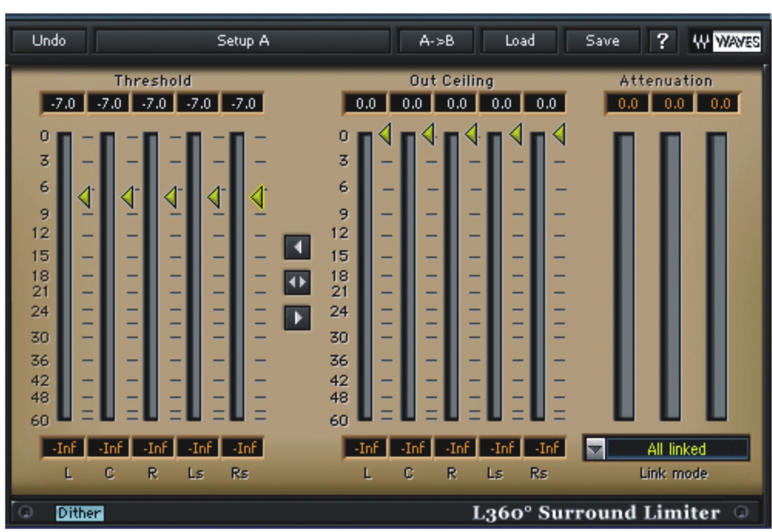Click the first Attenuation value display
The width and height of the screenshot is (772, 532).
(x=627, y=104)
